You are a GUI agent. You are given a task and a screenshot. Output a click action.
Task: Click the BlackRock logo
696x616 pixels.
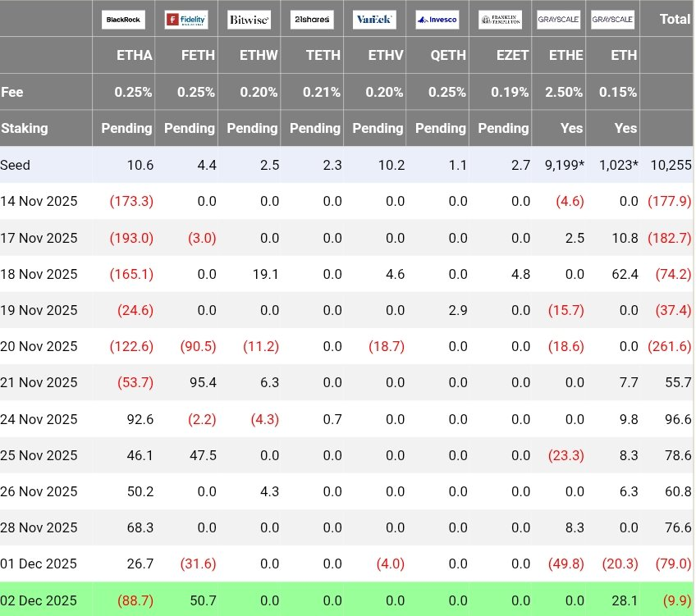[123, 20]
